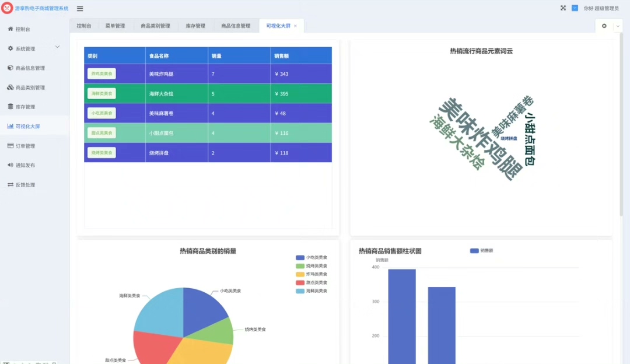Click the red app logo icon
This screenshot has height=364, width=630.
click(x=7, y=8)
